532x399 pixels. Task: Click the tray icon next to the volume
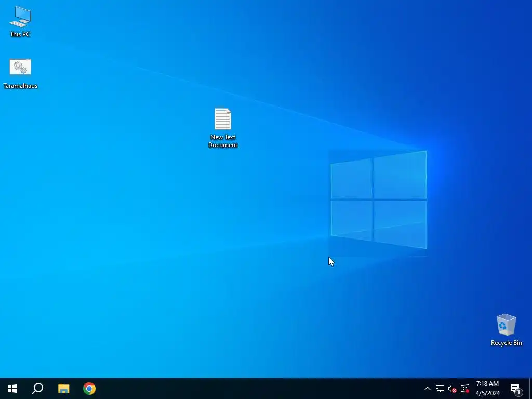point(465,389)
